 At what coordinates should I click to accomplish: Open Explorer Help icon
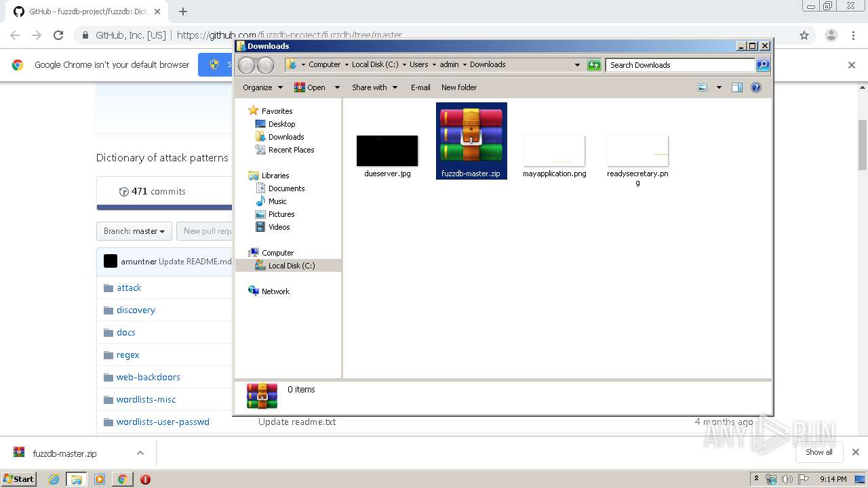(756, 87)
